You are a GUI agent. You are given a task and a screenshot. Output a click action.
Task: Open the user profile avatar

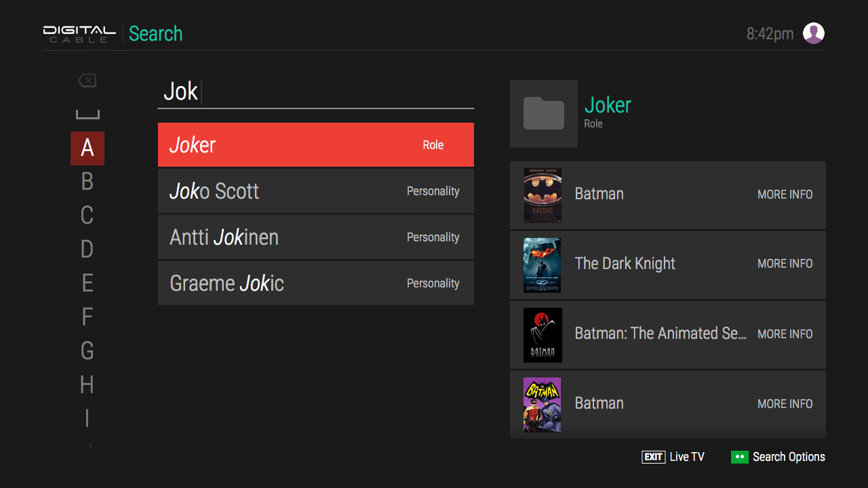click(813, 33)
